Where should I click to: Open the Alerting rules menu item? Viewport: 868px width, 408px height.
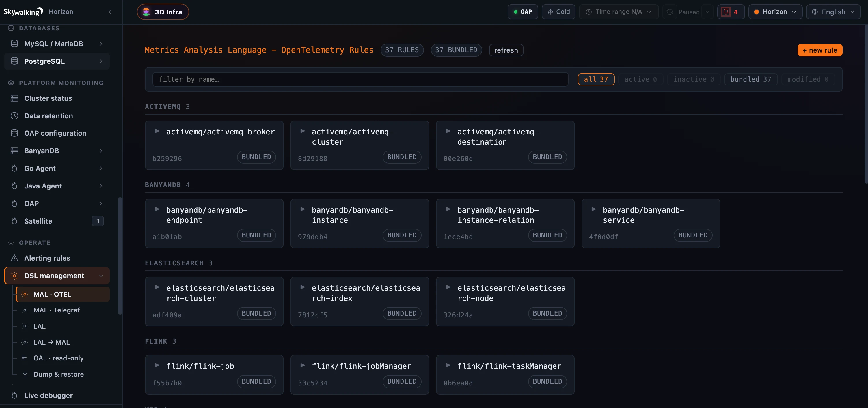pyautogui.click(x=57, y=258)
